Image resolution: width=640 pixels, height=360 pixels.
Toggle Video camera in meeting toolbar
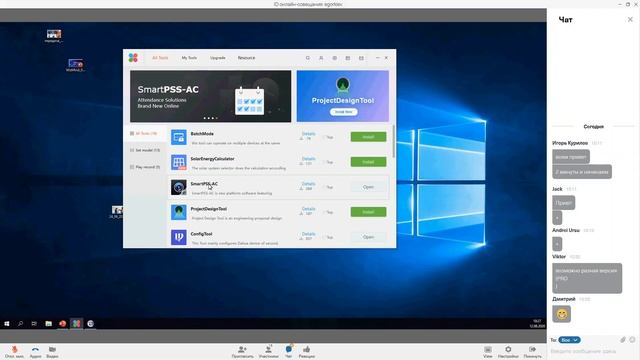(52, 349)
